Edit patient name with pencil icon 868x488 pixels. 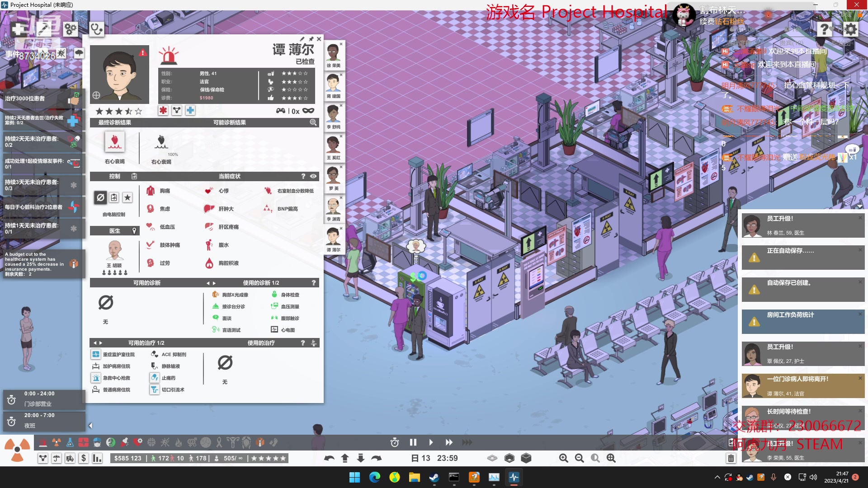(302, 39)
